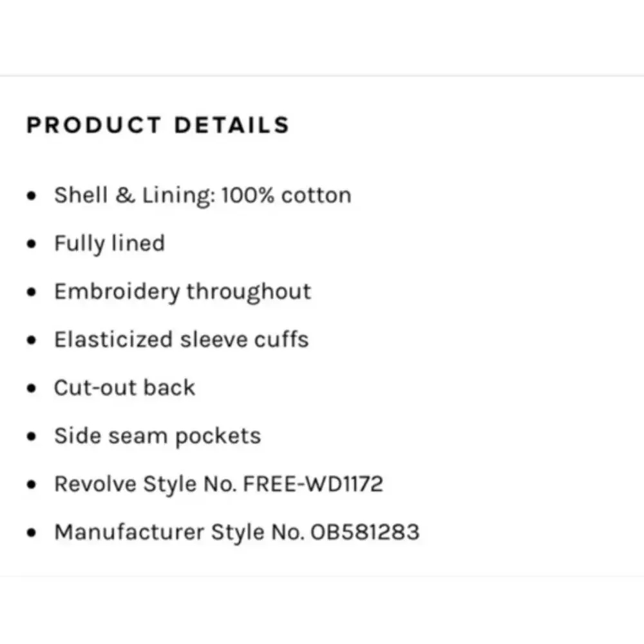Click the bullet before Side seam pockets
Screen dimensions: 644x644
32,436
